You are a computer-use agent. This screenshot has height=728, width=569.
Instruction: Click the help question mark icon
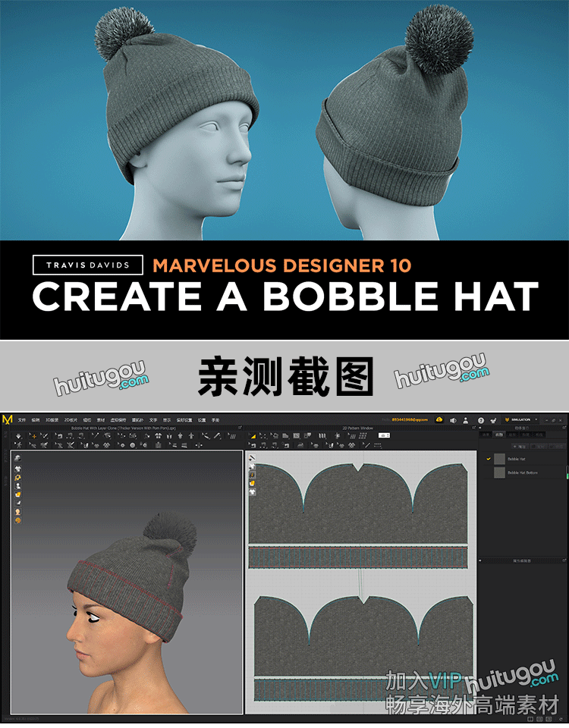pyautogui.click(x=480, y=419)
